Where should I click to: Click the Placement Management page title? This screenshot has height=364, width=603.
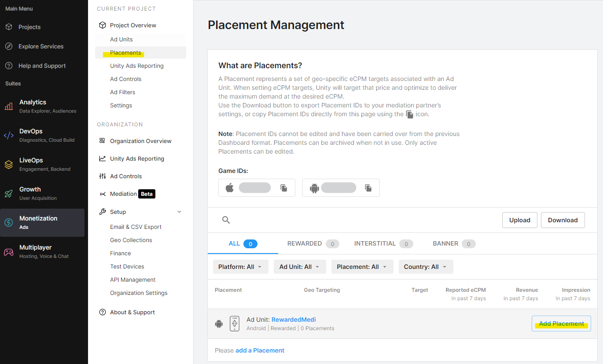click(276, 25)
